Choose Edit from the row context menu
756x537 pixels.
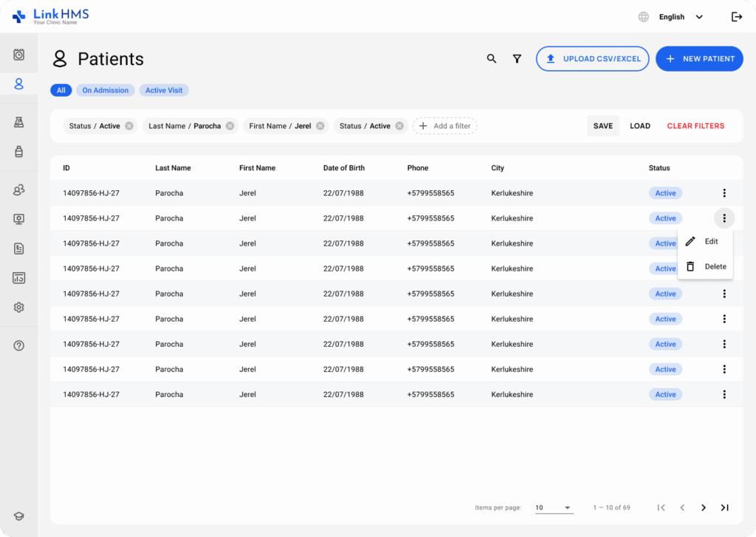(x=705, y=241)
